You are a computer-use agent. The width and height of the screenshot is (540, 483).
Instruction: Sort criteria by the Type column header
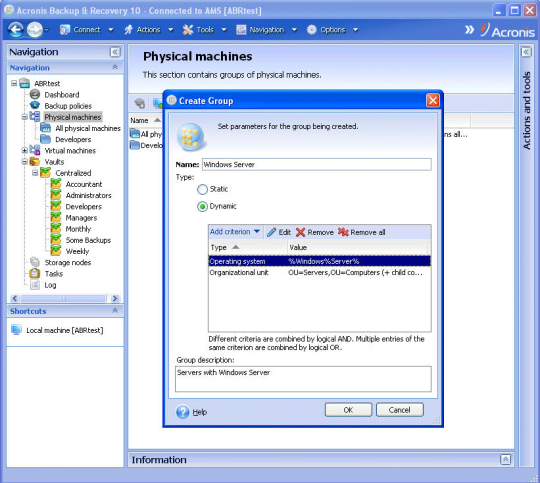248,247
